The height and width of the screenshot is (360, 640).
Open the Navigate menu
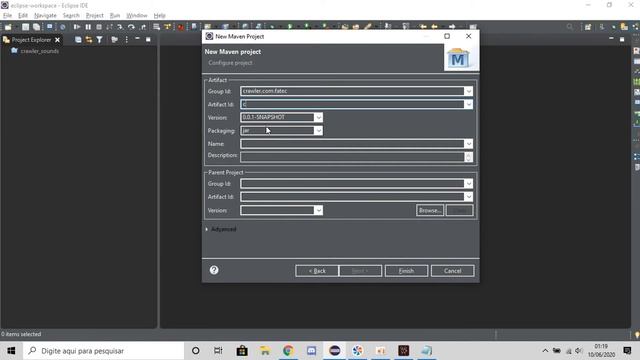click(45, 16)
